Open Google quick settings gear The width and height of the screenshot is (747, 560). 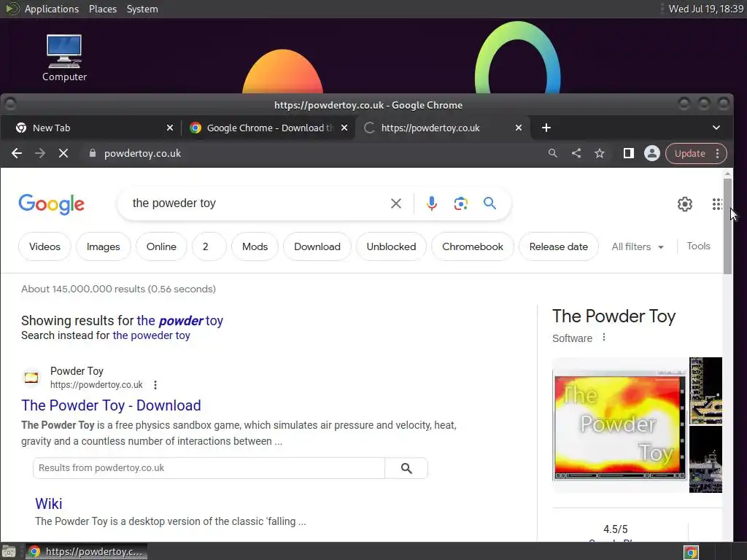pos(684,204)
